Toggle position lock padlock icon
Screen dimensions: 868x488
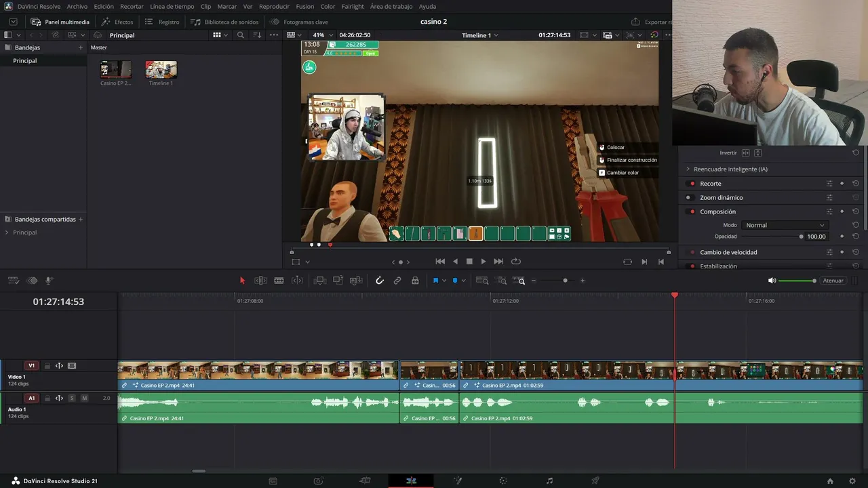pos(415,281)
